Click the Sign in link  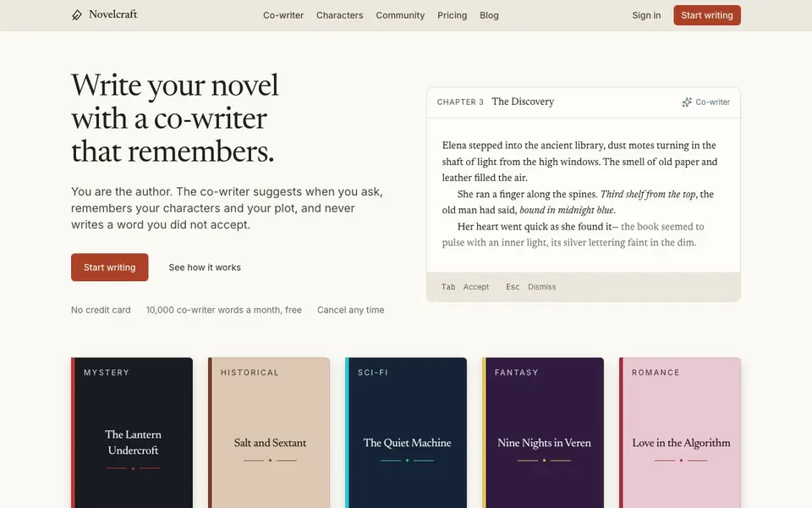point(646,15)
